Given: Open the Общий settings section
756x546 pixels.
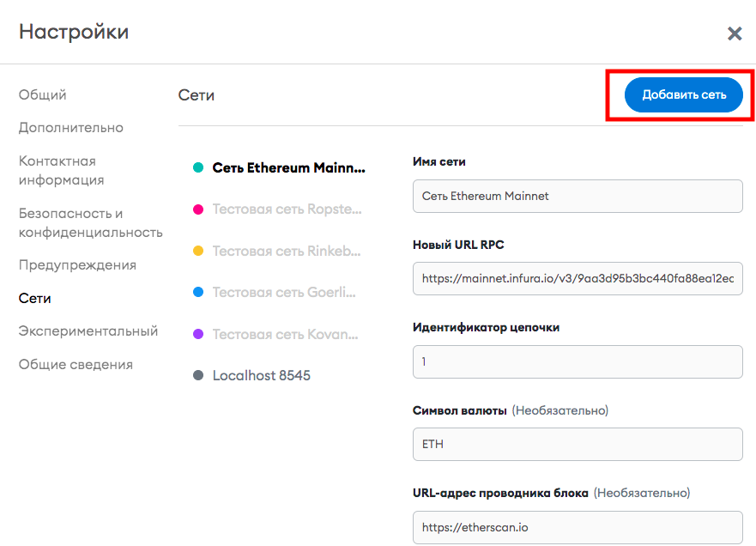Looking at the screenshot, I should point(42,94).
